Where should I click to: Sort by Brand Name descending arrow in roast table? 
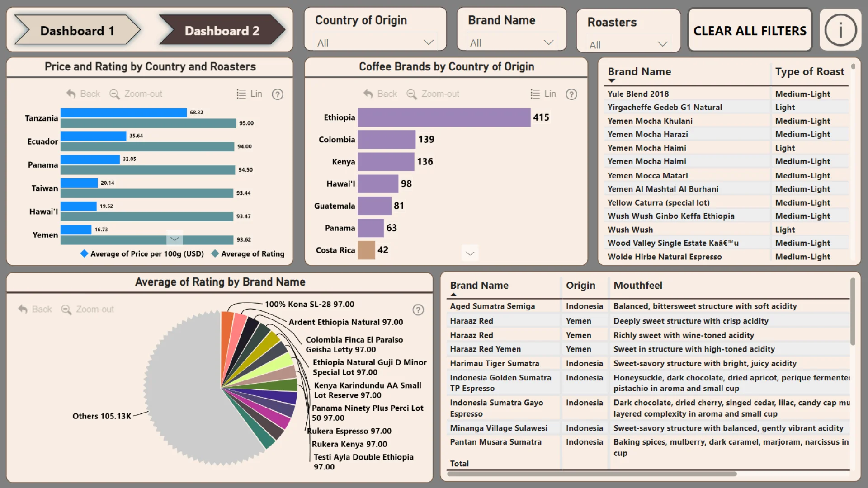(612, 81)
